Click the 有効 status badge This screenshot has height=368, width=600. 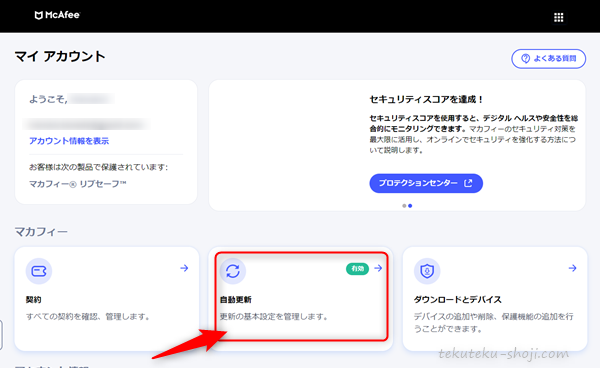(357, 269)
